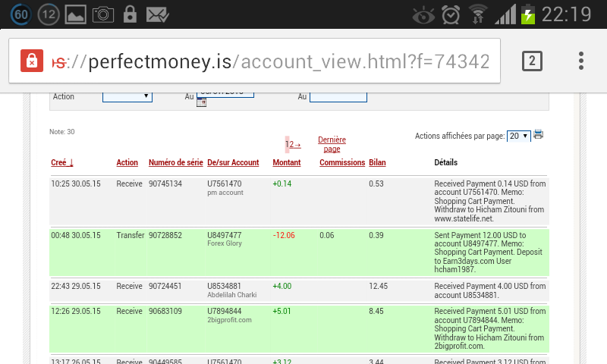Click the printer icon beside page selector

tap(539, 135)
